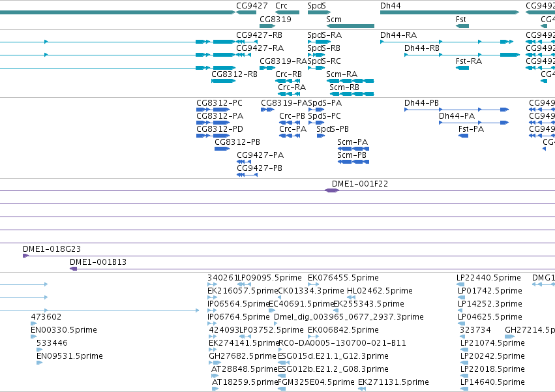The image size is (555, 392).
Task: Click transcript Scm-RA
Action: [x=350, y=81]
